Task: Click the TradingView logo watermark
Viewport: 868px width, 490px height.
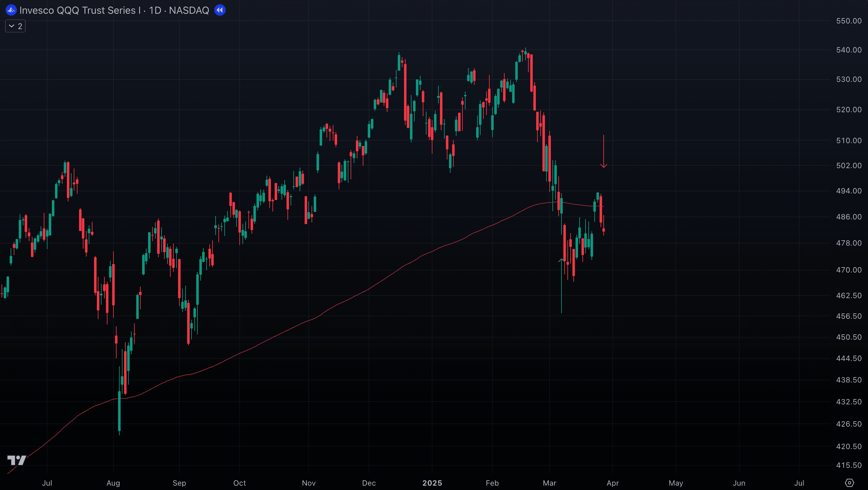Action: click(17, 460)
